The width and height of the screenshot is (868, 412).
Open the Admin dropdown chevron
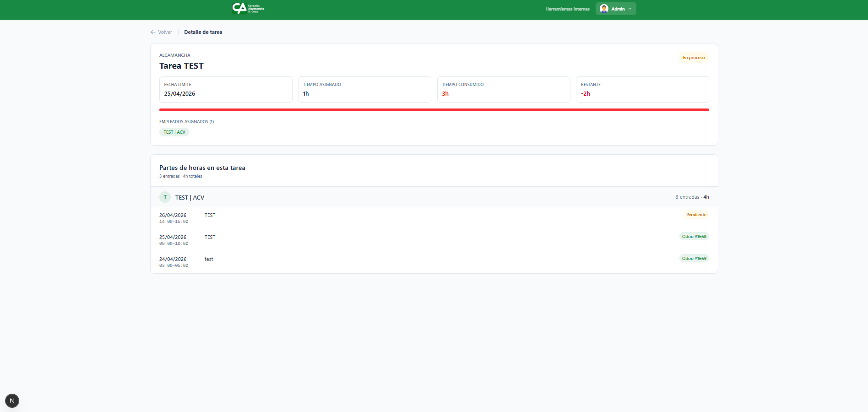point(630,9)
